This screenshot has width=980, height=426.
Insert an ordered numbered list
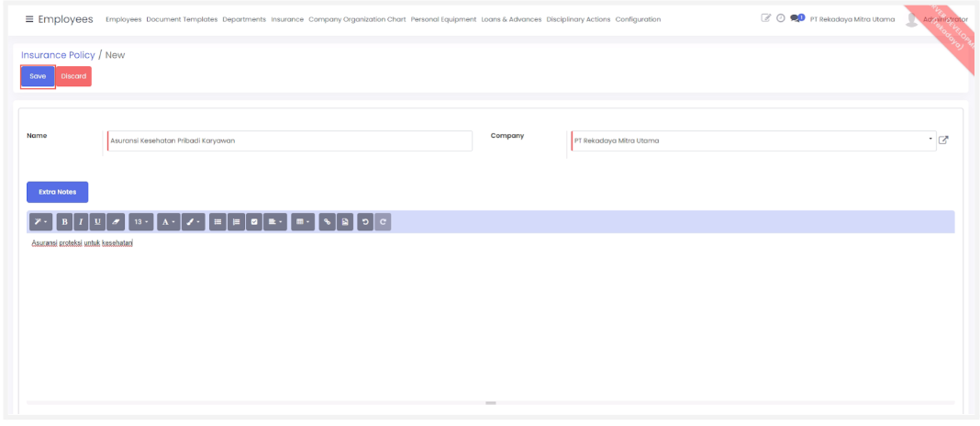237,221
